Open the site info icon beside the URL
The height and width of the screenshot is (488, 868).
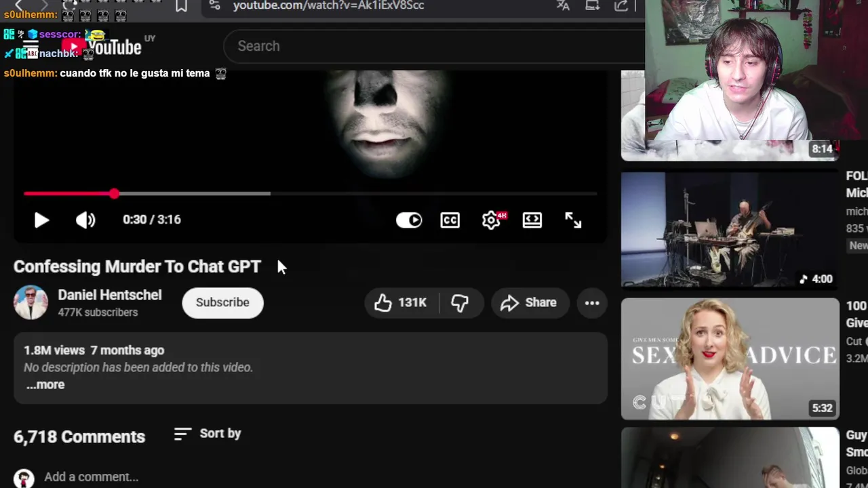215,5
